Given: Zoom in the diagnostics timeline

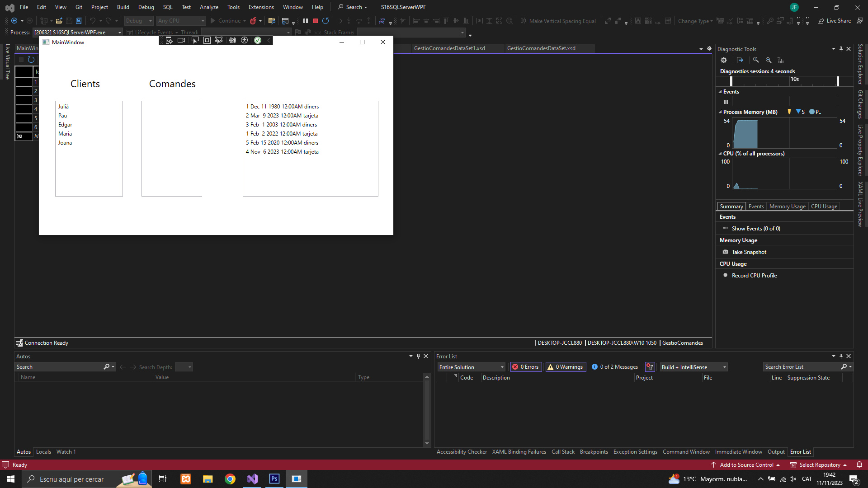Looking at the screenshot, I should [756, 60].
